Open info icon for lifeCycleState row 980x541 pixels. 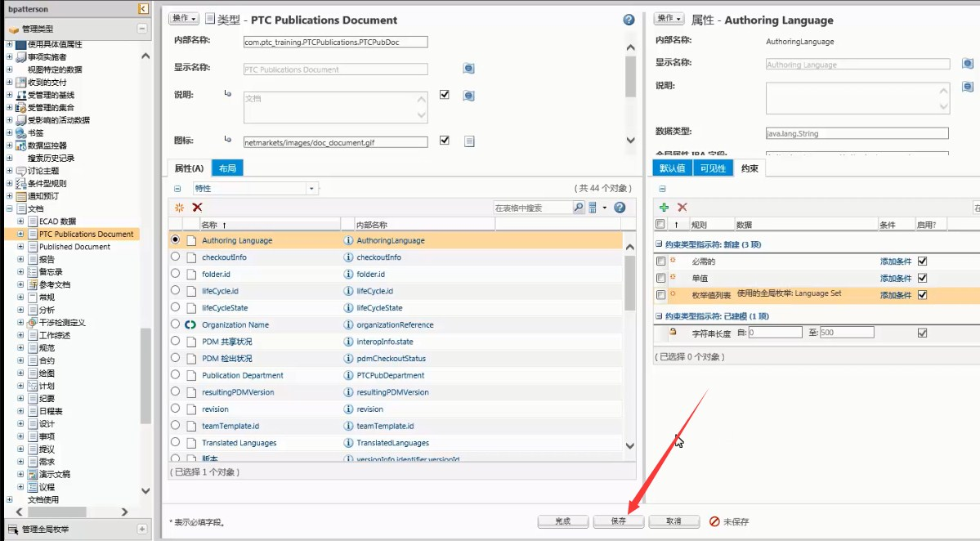click(x=349, y=307)
